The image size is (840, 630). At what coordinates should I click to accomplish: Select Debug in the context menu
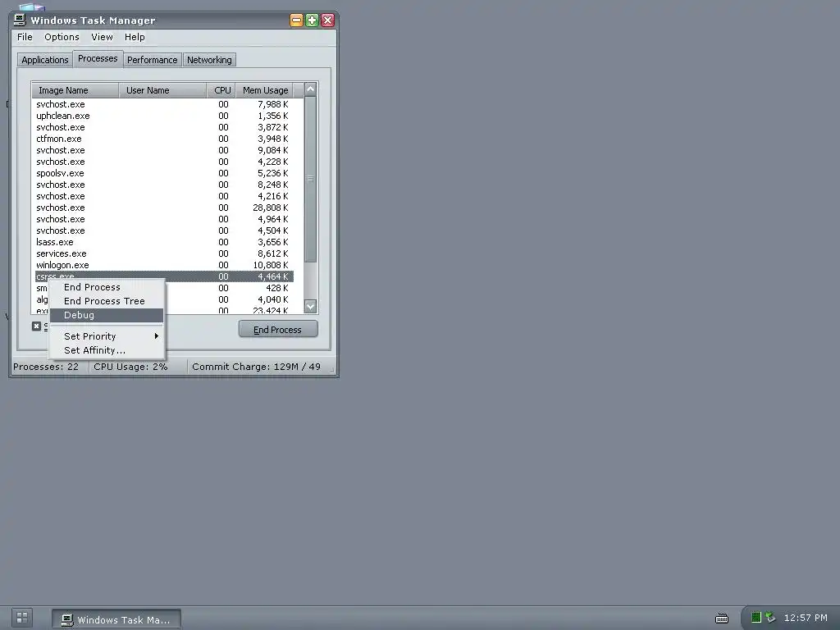coord(107,315)
